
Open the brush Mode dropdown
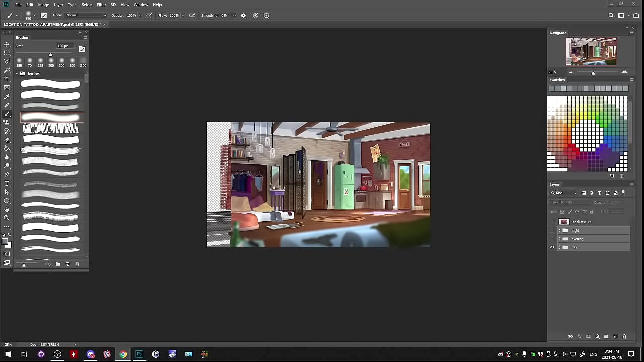[x=86, y=15]
